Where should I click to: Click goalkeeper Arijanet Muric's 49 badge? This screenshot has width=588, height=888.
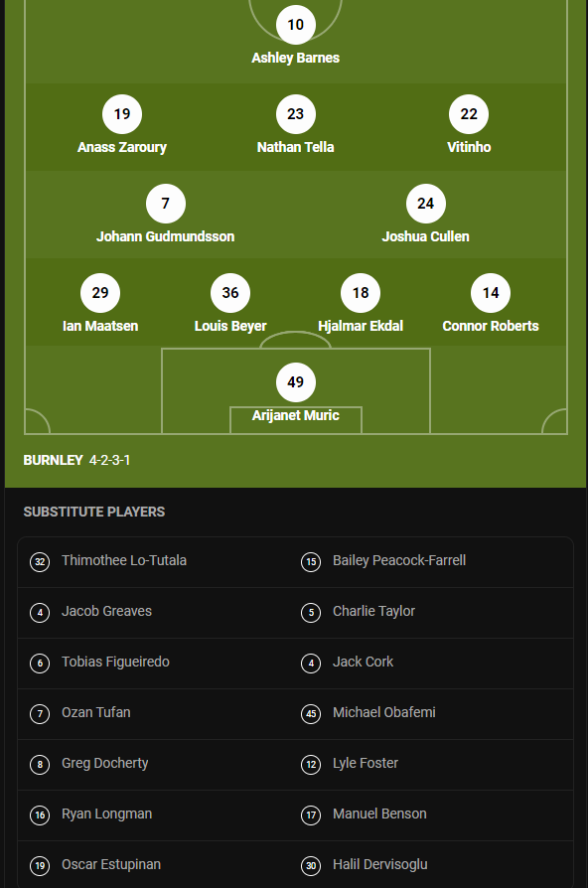point(296,382)
